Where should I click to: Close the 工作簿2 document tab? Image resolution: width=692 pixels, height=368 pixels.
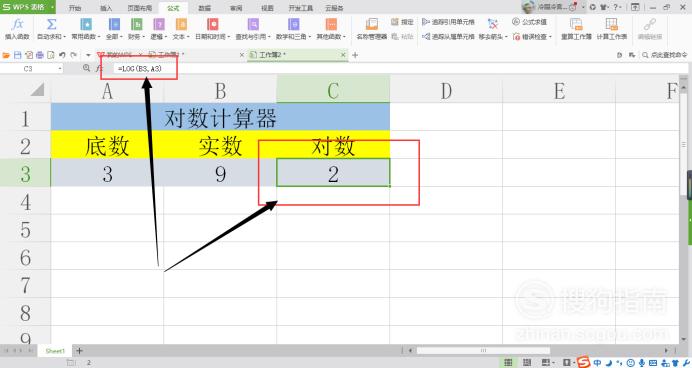click(343, 55)
